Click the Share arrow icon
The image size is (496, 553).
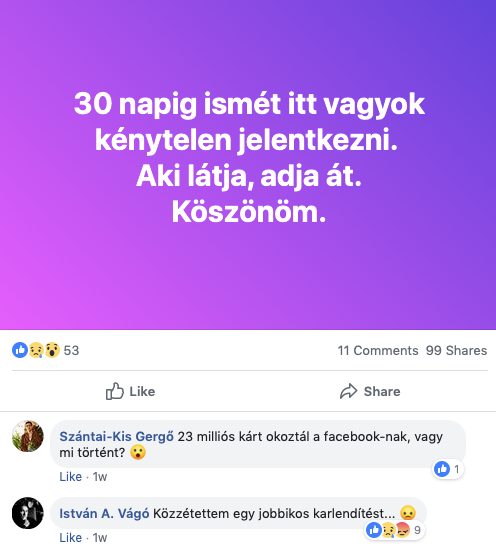tap(349, 391)
